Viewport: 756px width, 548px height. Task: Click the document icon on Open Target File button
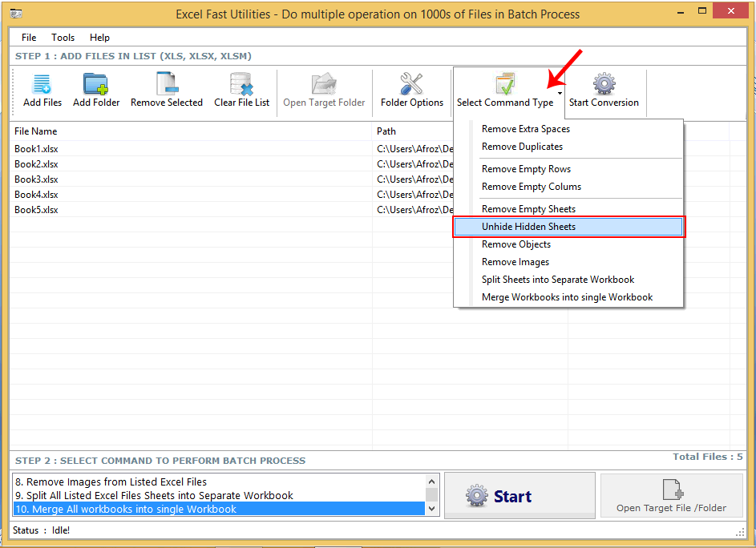tap(673, 490)
